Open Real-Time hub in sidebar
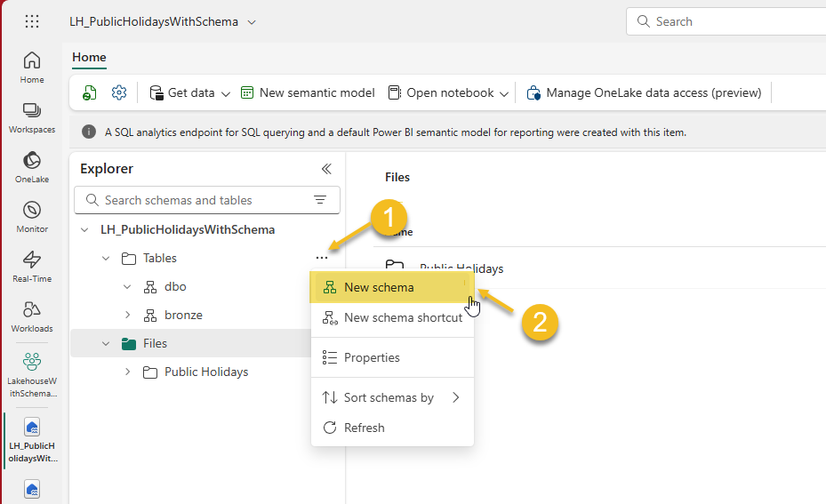Viewport: 826px width, 504px height. point(32,267)
